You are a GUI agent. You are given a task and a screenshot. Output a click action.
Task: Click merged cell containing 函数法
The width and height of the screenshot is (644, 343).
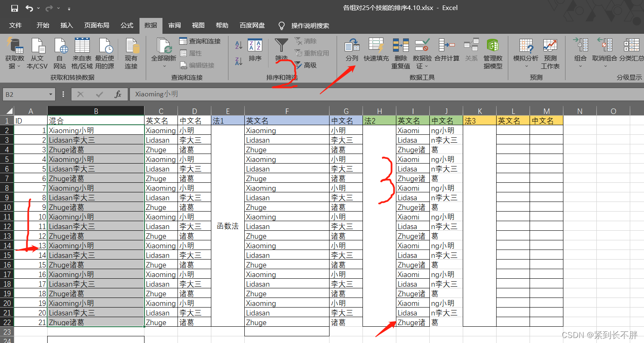pos(228,226)
